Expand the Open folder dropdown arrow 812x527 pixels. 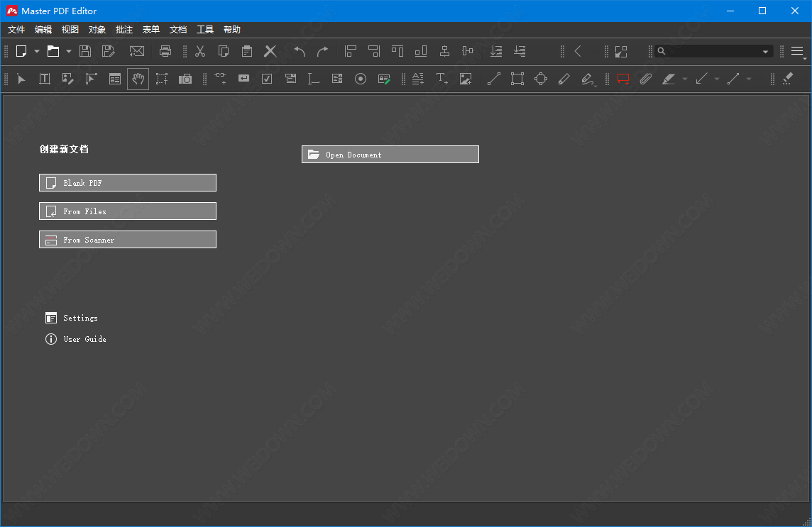tap(69, 51)
